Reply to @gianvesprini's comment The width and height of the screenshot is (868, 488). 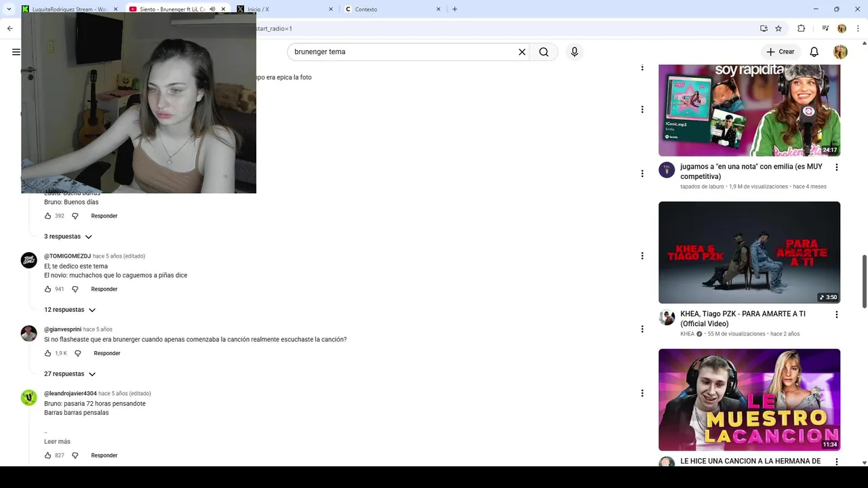pyautogui.click(x=107, y=354)
